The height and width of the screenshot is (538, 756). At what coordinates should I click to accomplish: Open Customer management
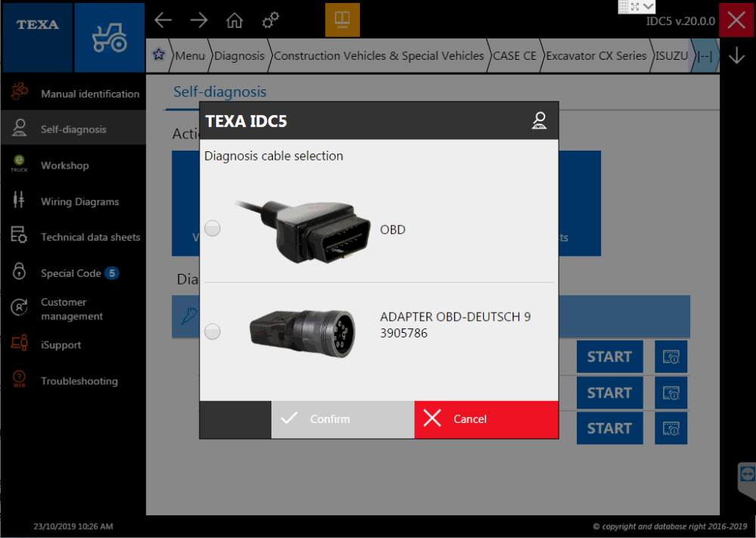point(74,309)
